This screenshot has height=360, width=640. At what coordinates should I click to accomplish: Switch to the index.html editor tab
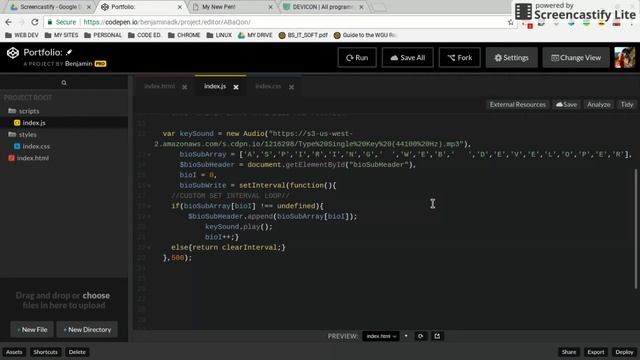[160, 87]
